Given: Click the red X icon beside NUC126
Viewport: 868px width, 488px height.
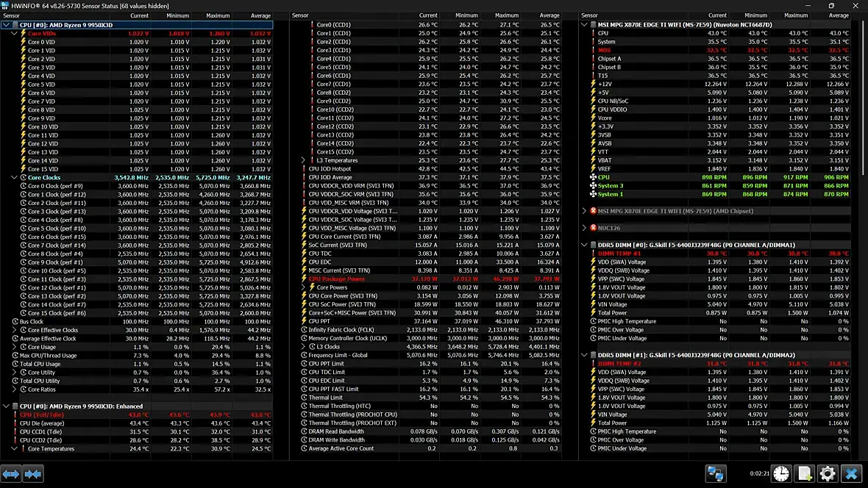Looking at the screenshot, I should click(x=593, y=228).
